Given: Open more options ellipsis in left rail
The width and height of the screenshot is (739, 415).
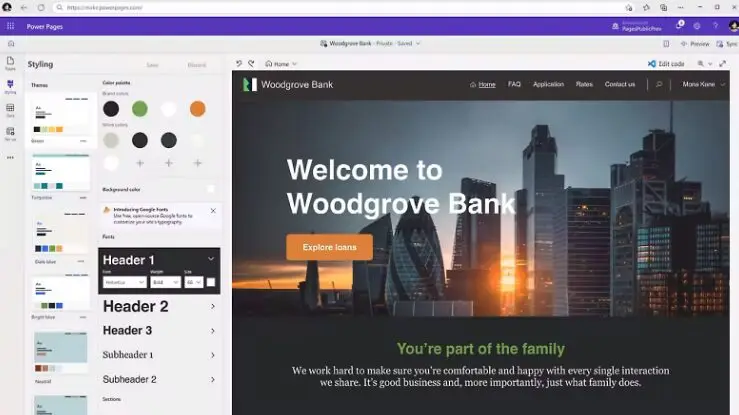Looking at the screenshot, I should [x=10, y=158].
